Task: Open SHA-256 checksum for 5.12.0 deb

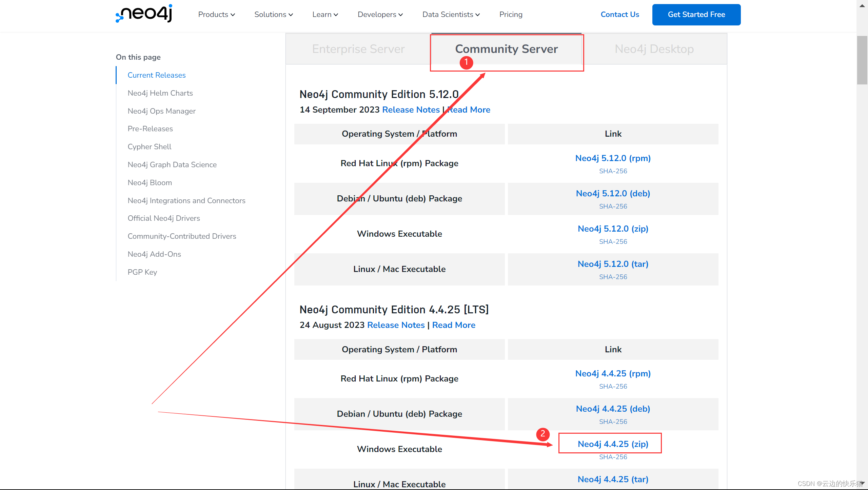Action: click(x=613, y=207)
